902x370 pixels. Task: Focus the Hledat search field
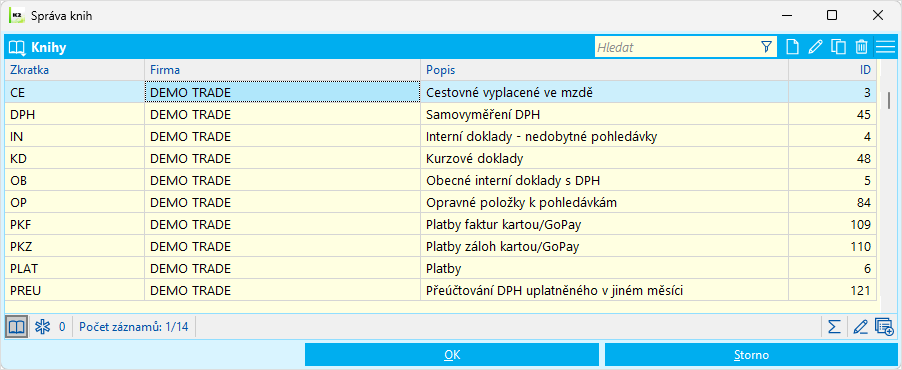(677, 47)
